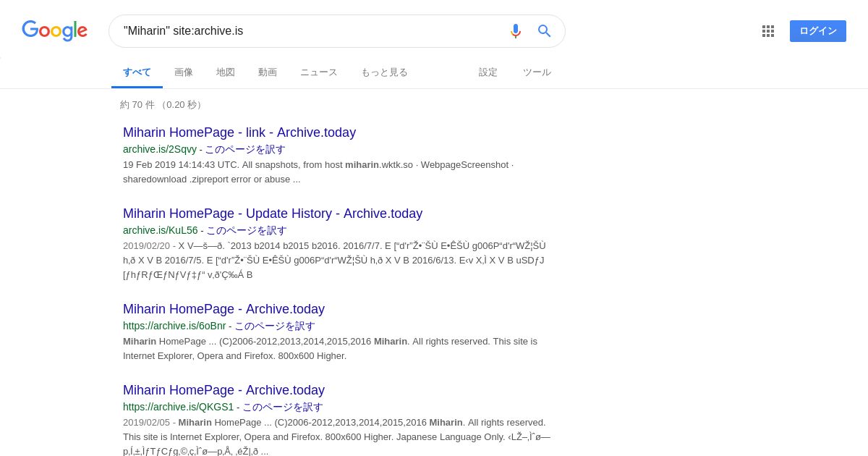
Task: Click the Google logo
Action: 54,31
